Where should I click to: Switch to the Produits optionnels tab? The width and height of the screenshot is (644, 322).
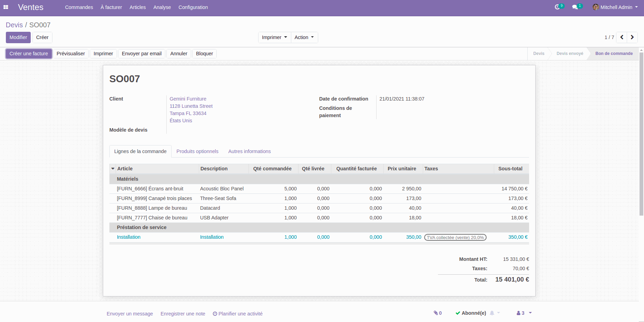197,151
